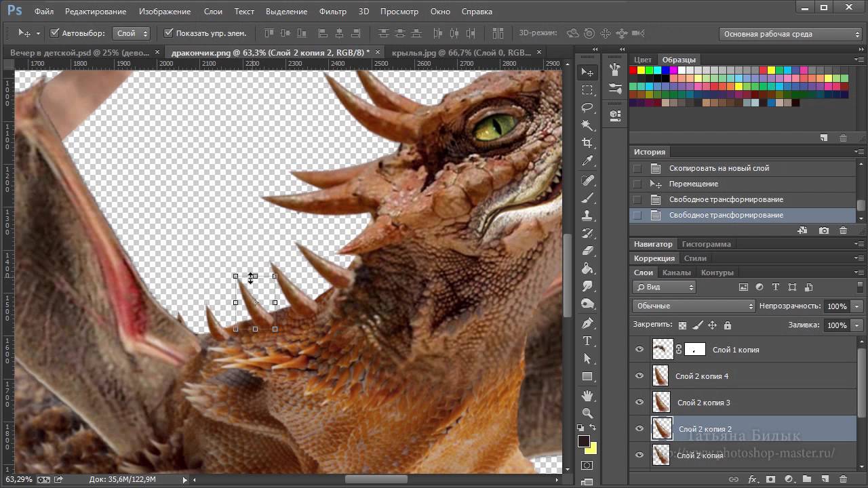Screen dimensions: 868x488
Task: Select the Eyedropper tool
Action: tap(587, 161)
